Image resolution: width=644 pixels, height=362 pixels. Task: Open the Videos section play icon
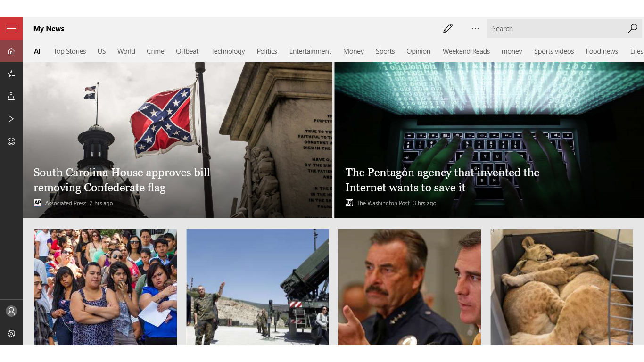click(11, 118)
